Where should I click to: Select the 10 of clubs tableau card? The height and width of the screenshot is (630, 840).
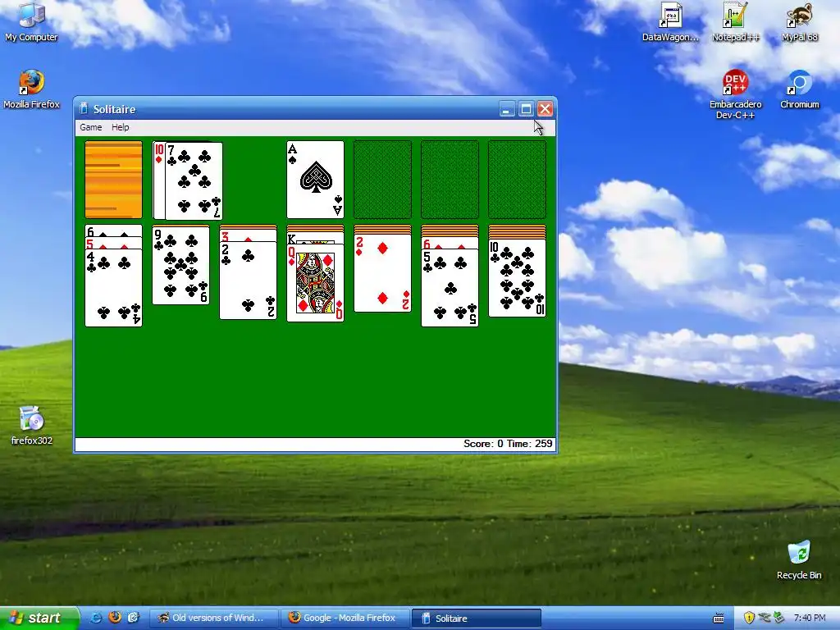(517, 278)
